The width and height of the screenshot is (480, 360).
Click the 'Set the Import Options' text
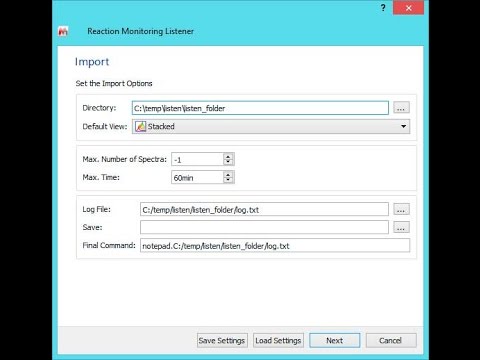(x=114, y=83)
